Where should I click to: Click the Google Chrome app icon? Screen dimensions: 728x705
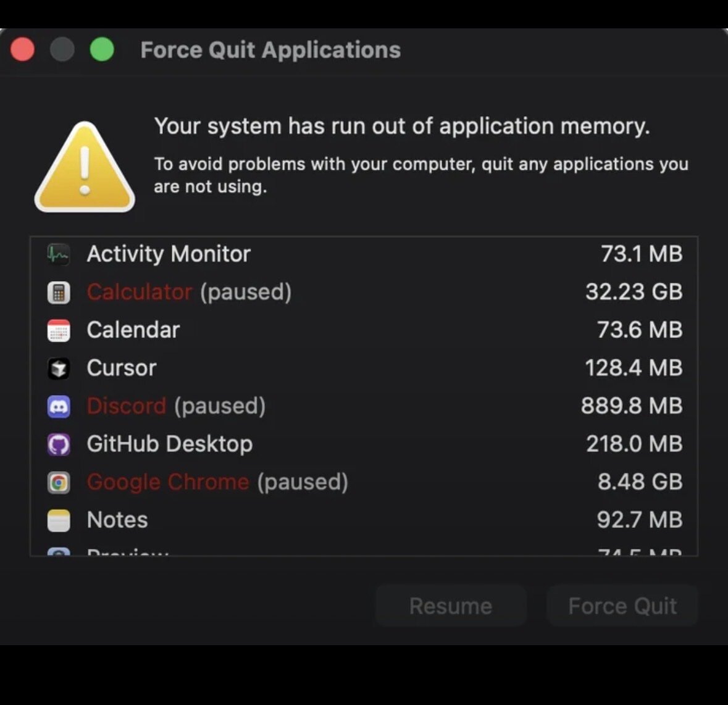click(59, 483)
